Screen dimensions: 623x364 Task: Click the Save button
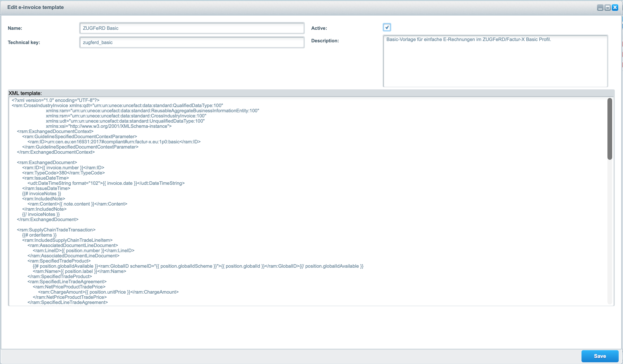600,356
